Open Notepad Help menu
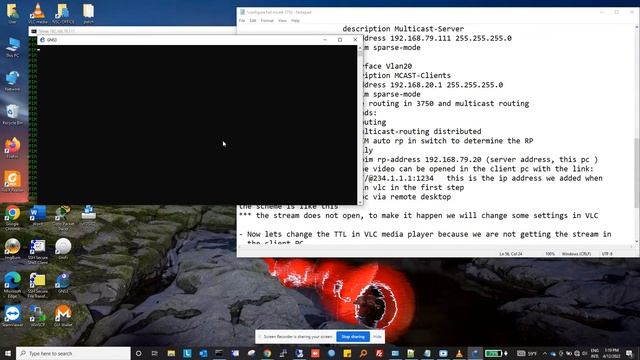 tap(295, 20)
